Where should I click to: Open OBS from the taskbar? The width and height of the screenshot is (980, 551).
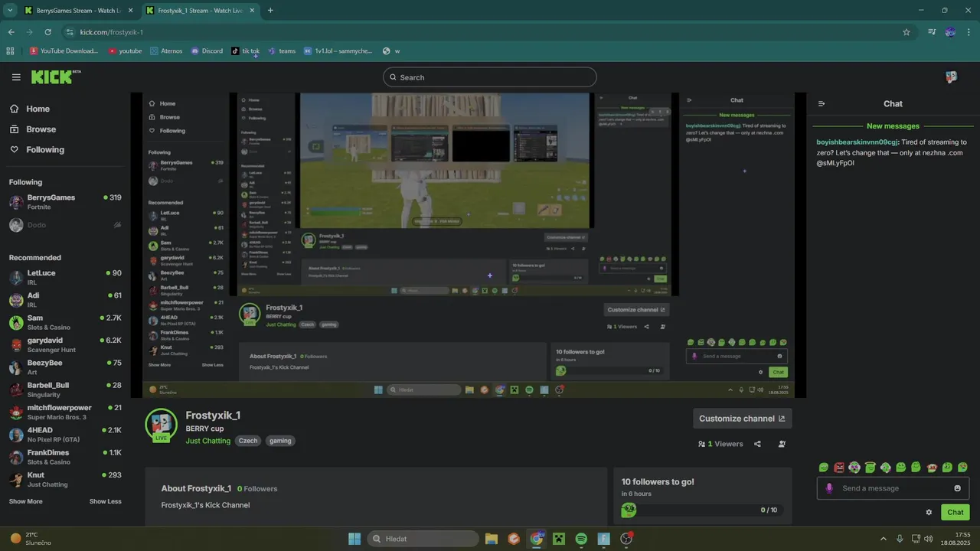(626, 539)
